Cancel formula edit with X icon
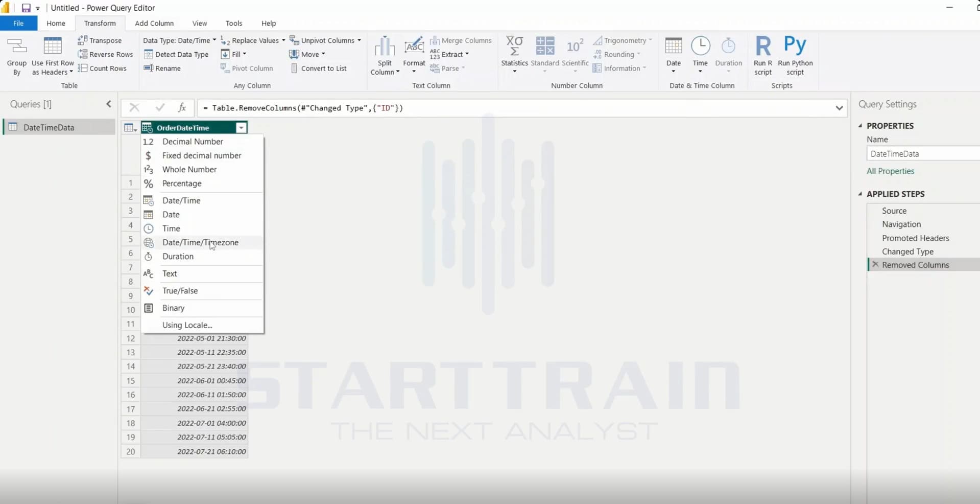The image size is (980, 504). coord(134,107)
